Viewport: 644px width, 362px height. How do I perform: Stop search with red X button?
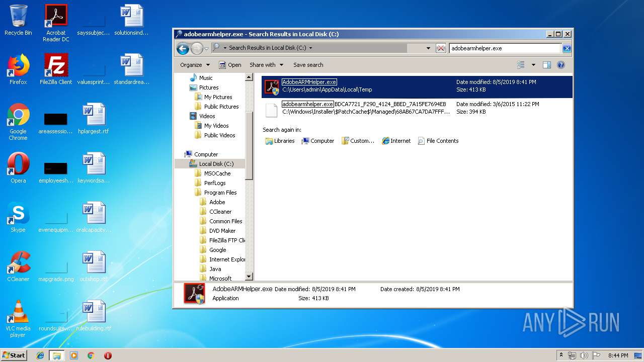coord(441,48)
